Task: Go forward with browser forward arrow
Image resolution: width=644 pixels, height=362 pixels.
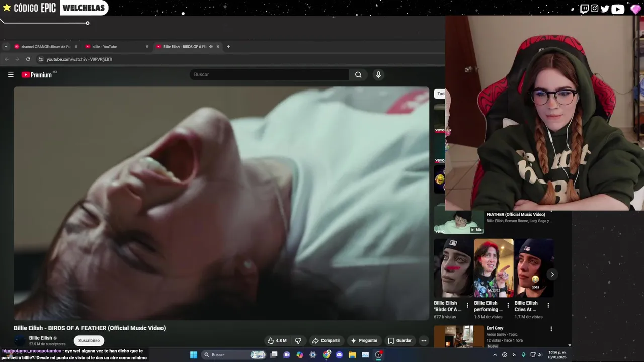Action: click(17, 59)
